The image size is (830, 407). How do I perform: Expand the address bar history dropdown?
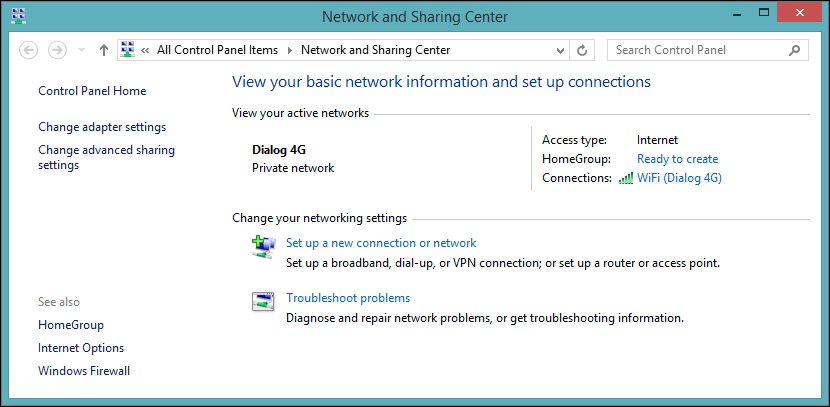tap(561, 50)
